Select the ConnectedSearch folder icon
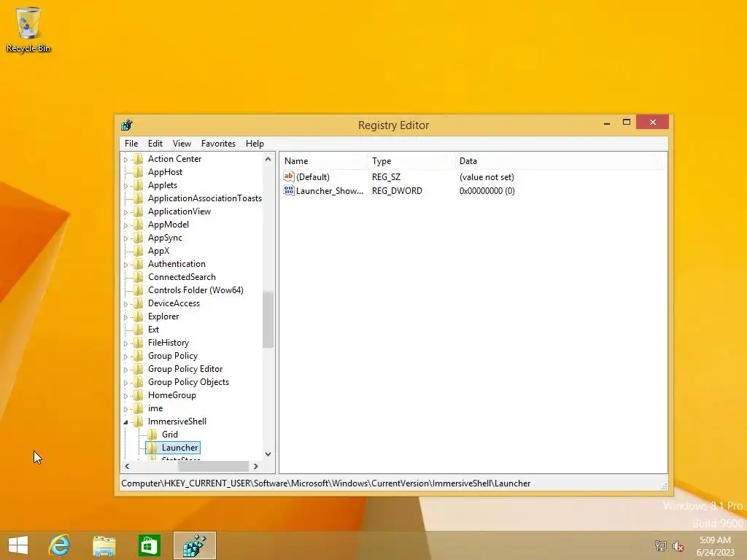The width and height of the screenshot is (747, 560). [138, 276]
